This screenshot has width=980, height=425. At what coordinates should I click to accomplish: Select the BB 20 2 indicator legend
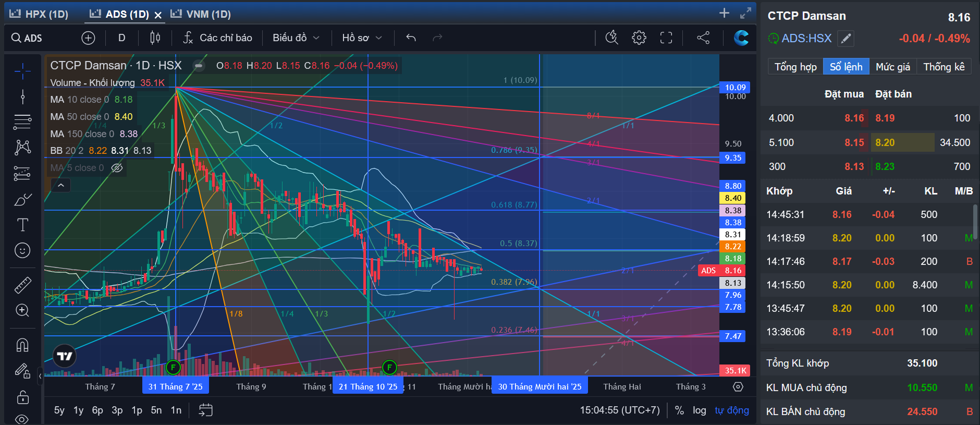pyautogui.click(x=101, y=151)
